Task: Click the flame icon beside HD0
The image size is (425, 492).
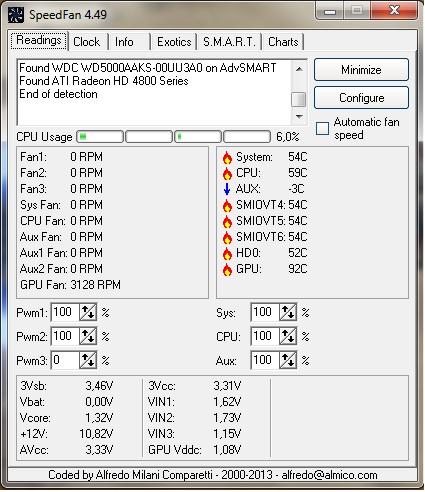Action: [x=227, y=253]
